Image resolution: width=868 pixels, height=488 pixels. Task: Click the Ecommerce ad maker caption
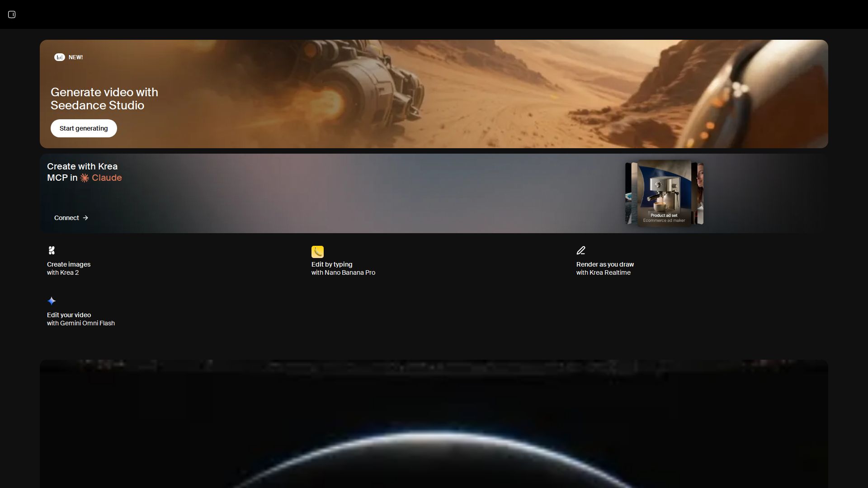[664, 221]
